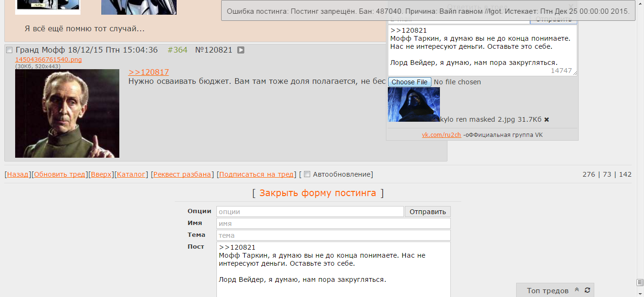This screenshot has width=644, height=297.
Task: Click into the bottom Пост textarea
Action: click(334, 270)
